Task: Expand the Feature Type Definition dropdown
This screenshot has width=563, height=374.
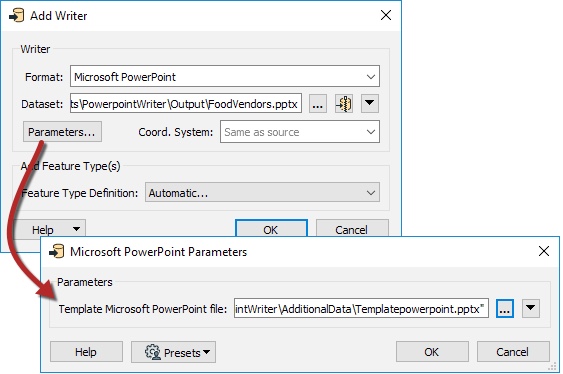Action: [262, 193]
